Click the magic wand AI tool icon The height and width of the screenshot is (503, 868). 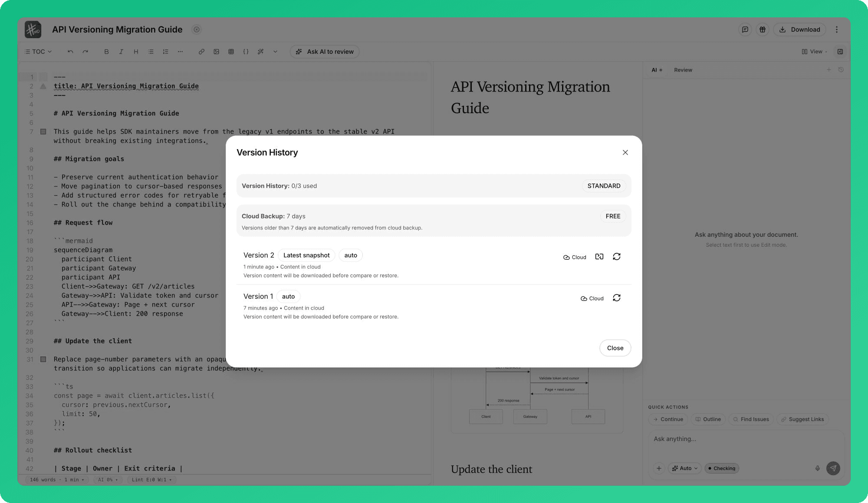point(260,52)
